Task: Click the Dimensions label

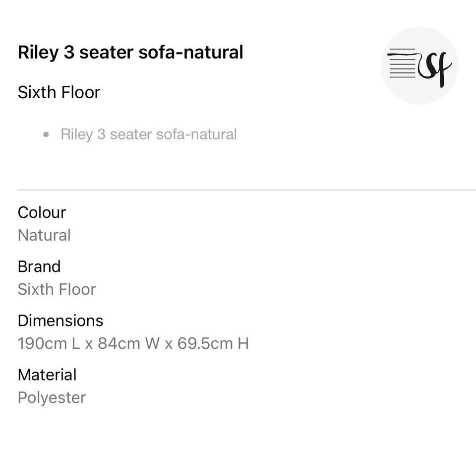Action: click(60, 321)
